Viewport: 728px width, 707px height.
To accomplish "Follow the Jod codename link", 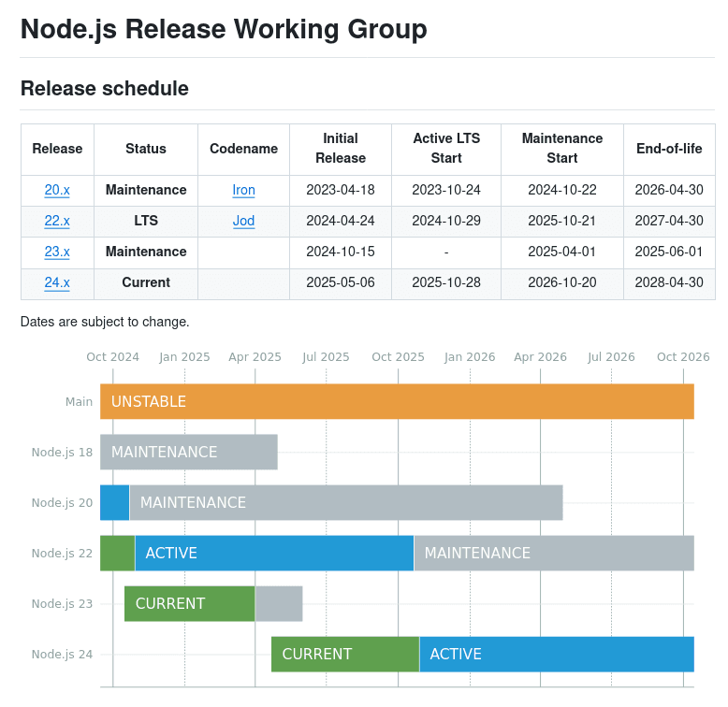I will coord(243,221).
